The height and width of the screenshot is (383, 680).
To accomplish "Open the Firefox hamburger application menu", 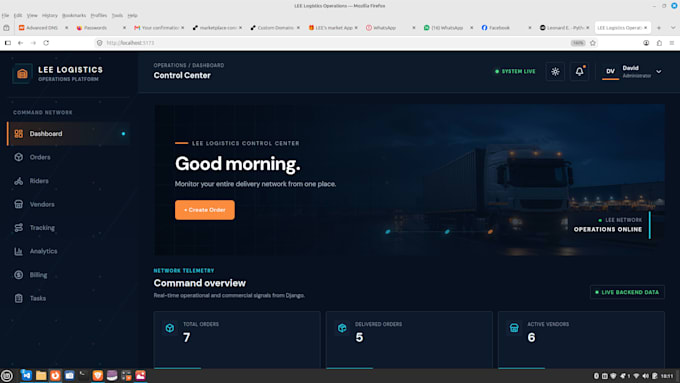I will pyautogui.click(x=672, y=43).
